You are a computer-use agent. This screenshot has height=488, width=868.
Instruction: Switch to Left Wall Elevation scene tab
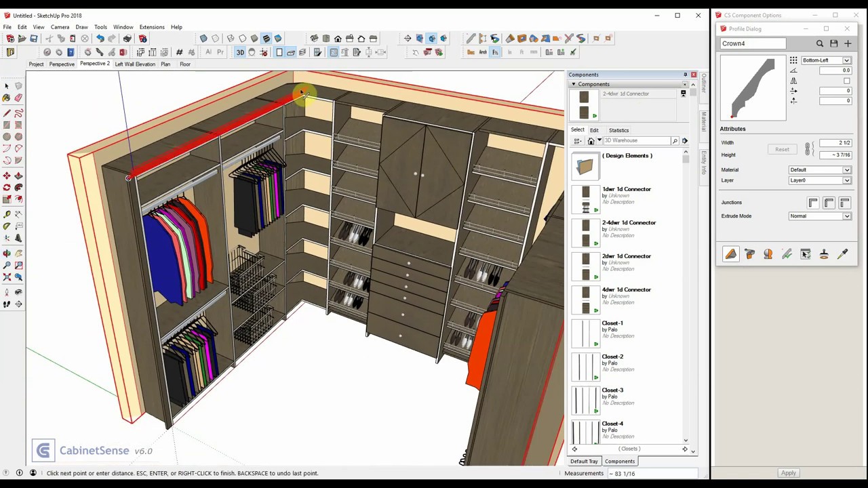tap(135, 64)
